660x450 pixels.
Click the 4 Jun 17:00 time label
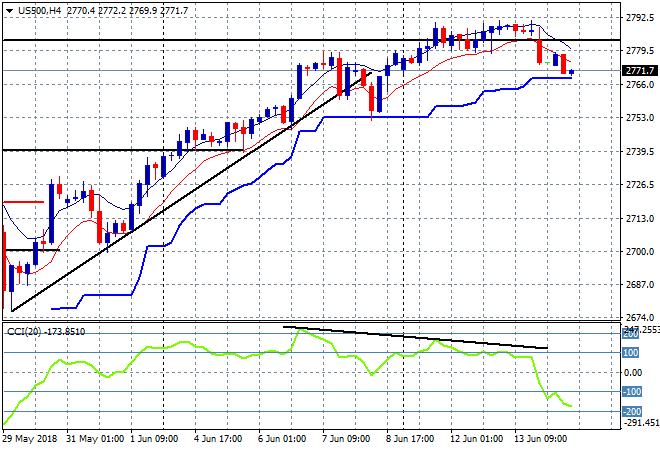(x=218, y=439)
